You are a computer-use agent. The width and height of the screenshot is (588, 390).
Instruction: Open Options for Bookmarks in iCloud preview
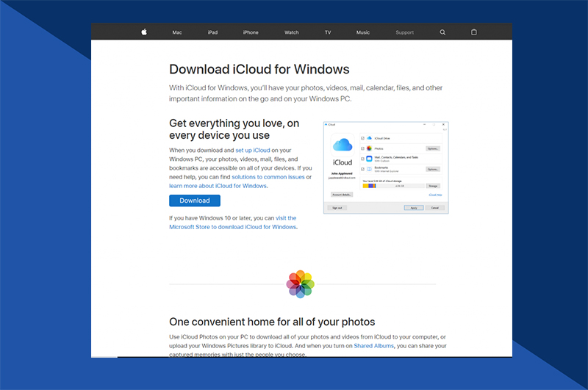[x=433, y=170]
